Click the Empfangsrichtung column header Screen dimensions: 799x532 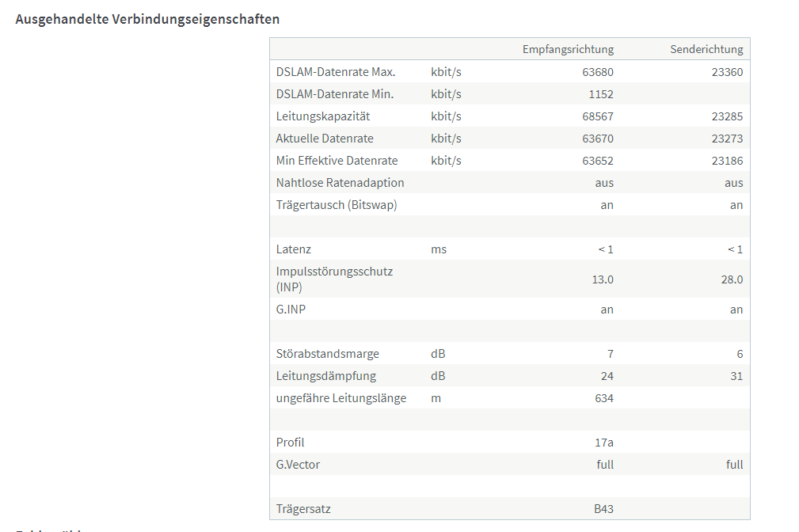pos(568,49)
